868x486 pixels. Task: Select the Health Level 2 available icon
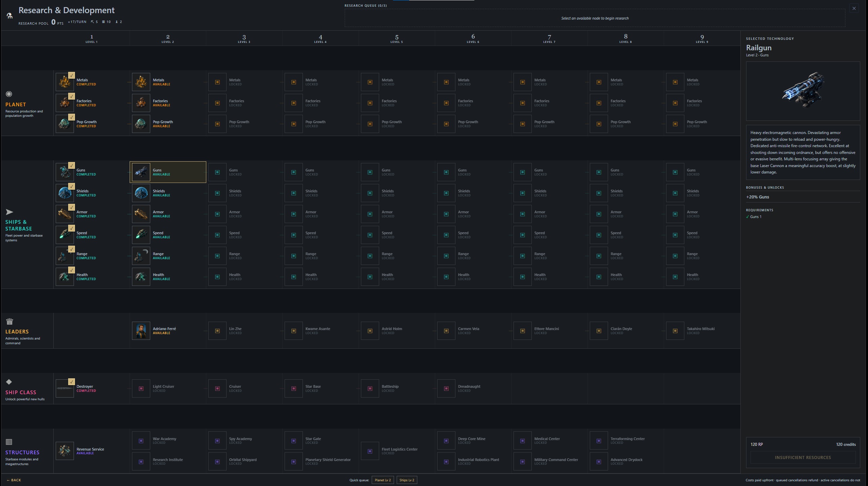click(141, 277)
